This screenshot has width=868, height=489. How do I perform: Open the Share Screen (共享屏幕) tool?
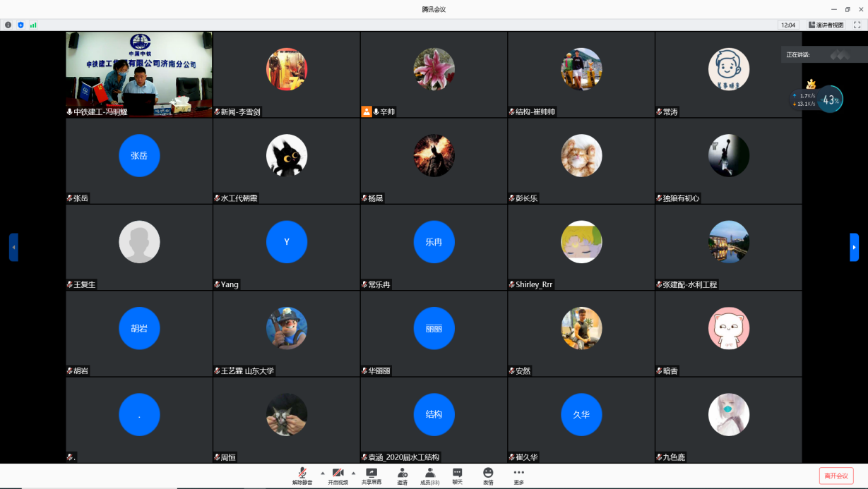371,476
